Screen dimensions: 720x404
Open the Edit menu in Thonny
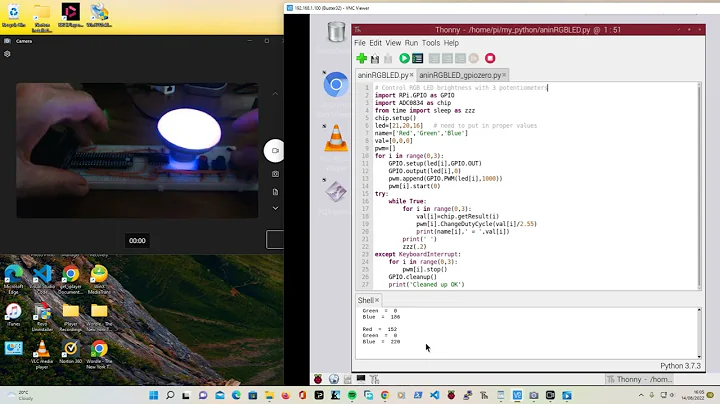(x=375, y=43)
